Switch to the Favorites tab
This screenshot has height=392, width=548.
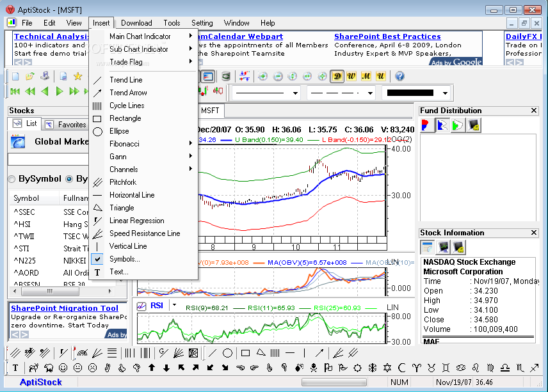click(x=66, y=125)
